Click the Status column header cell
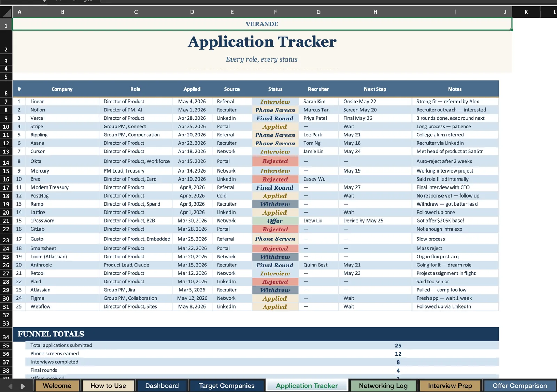The height and width of the screenshot is (392, 557). click(x=275, y=89)
